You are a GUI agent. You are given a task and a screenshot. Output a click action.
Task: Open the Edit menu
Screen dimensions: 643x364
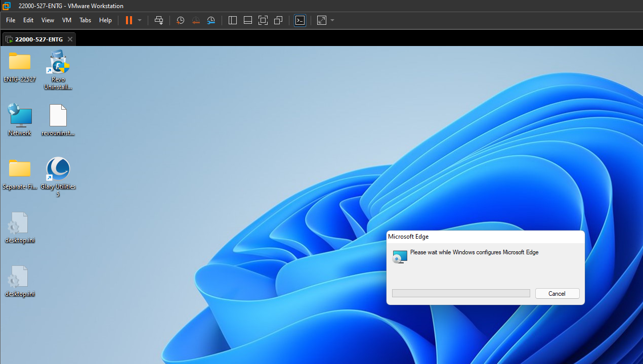click(28, 20)
